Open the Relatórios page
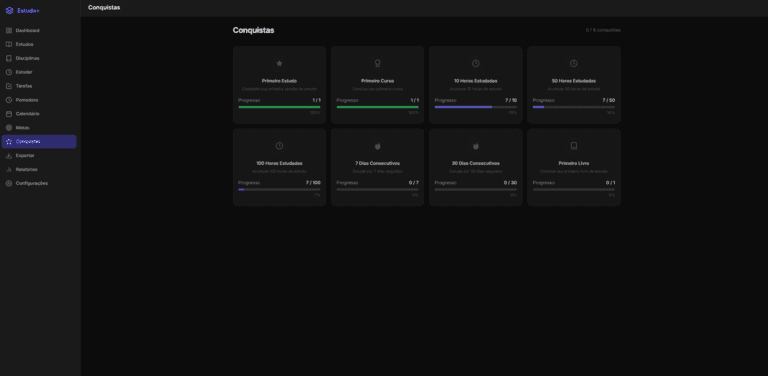768x376 pixels. (x=39, y=169)
